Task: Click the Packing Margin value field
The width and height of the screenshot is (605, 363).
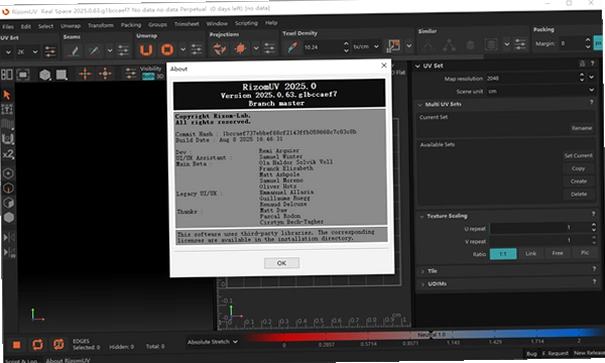Action: click(x=572, y=43)
